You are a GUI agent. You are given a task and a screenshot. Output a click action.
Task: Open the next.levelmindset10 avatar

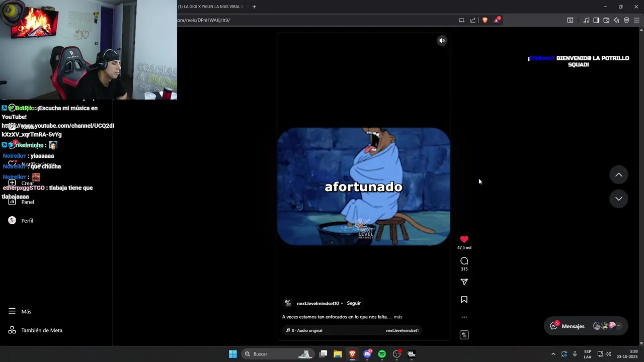coord(288,303)
